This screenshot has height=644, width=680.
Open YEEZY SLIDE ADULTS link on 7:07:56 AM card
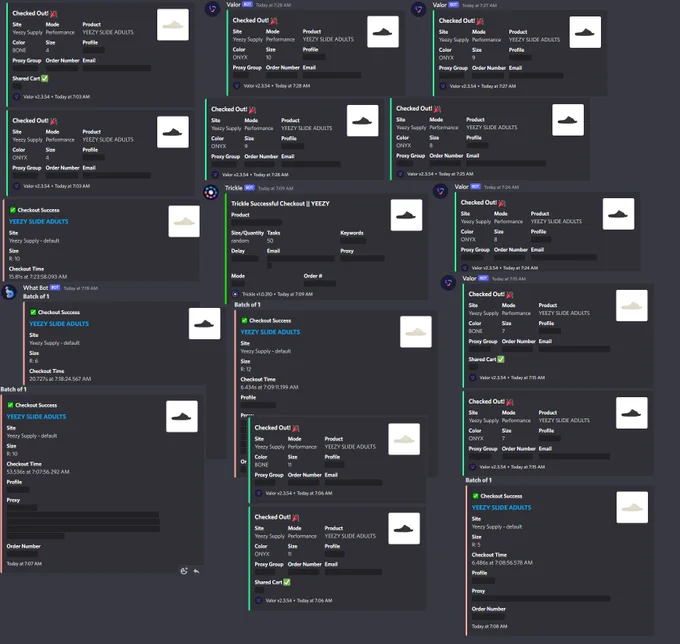36,416
